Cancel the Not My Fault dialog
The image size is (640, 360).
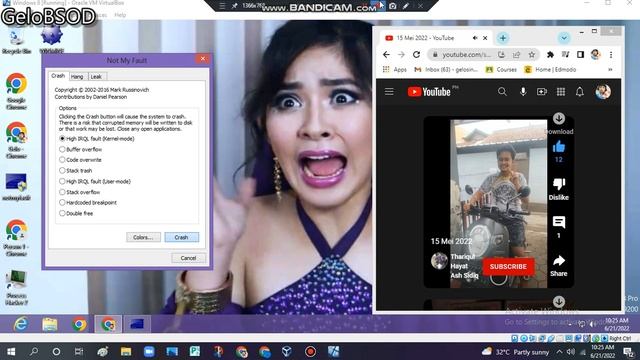coord(188,258)
